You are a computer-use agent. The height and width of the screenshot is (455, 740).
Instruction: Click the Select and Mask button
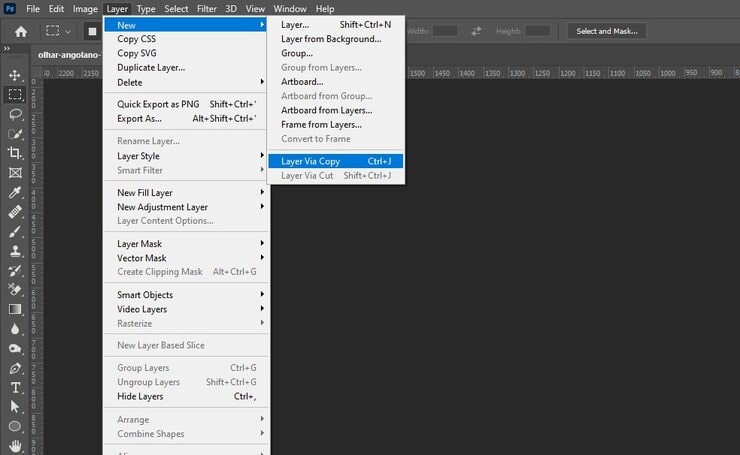pos(606,31)
